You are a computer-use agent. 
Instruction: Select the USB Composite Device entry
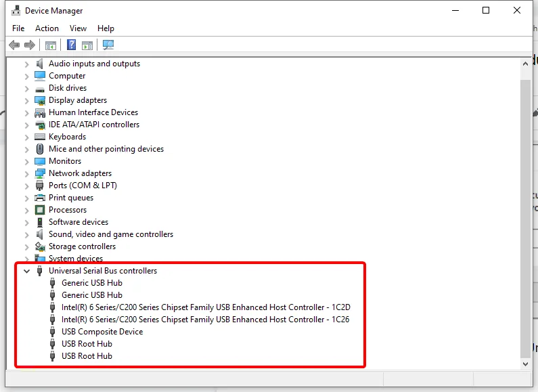102,332
